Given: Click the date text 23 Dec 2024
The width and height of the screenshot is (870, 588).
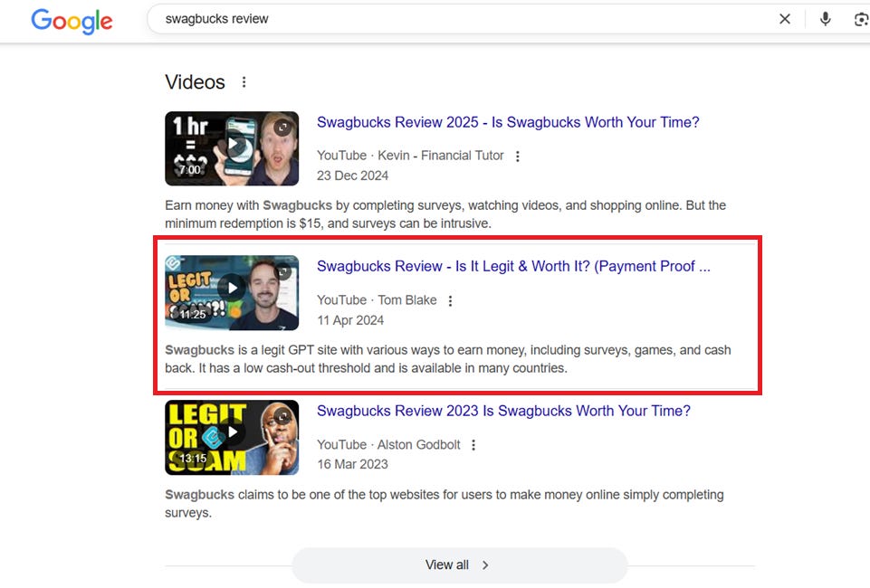Looking at the screenshot, I should point(352,175).
